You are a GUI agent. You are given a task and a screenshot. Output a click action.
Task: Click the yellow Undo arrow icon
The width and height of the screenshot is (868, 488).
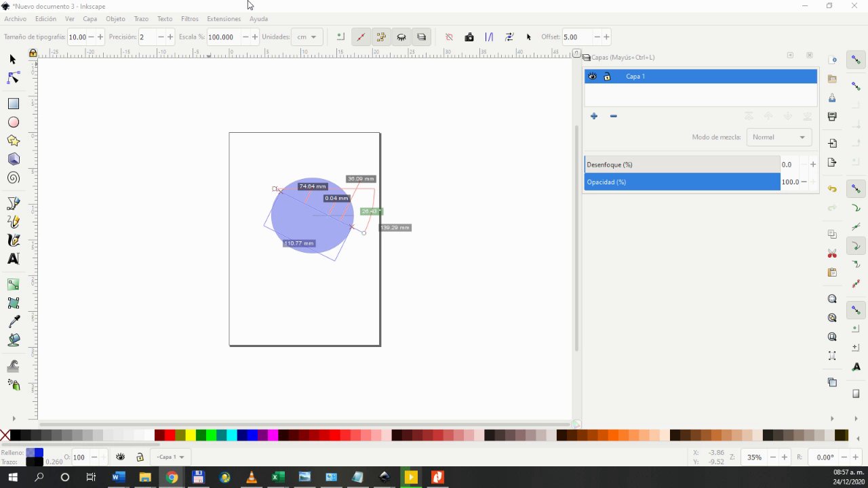[832, 189]
